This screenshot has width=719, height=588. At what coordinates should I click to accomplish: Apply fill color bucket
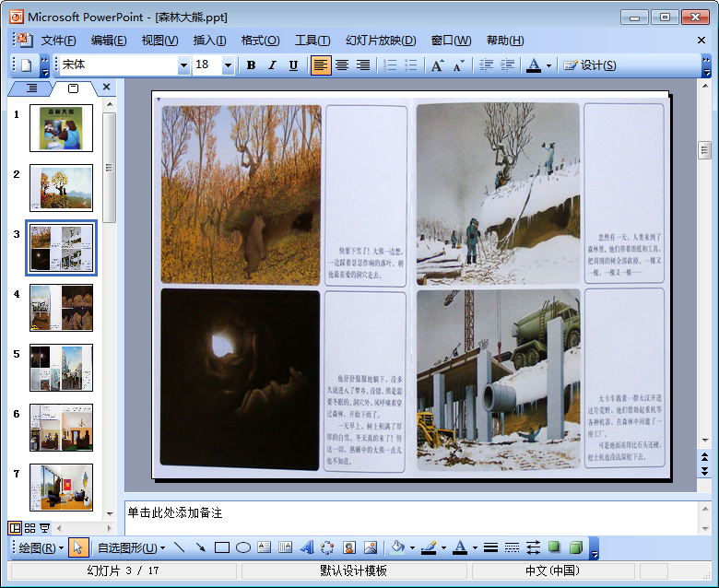point(397,547)
